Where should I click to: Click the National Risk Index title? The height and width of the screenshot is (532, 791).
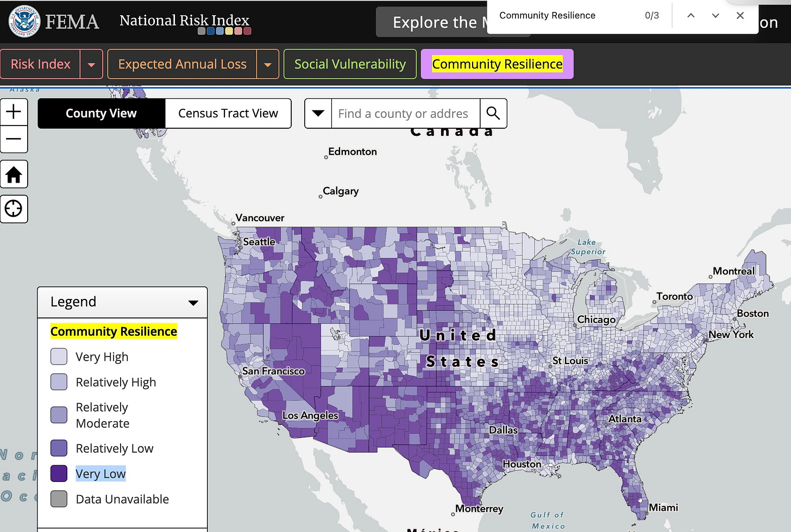coord(184,20)
